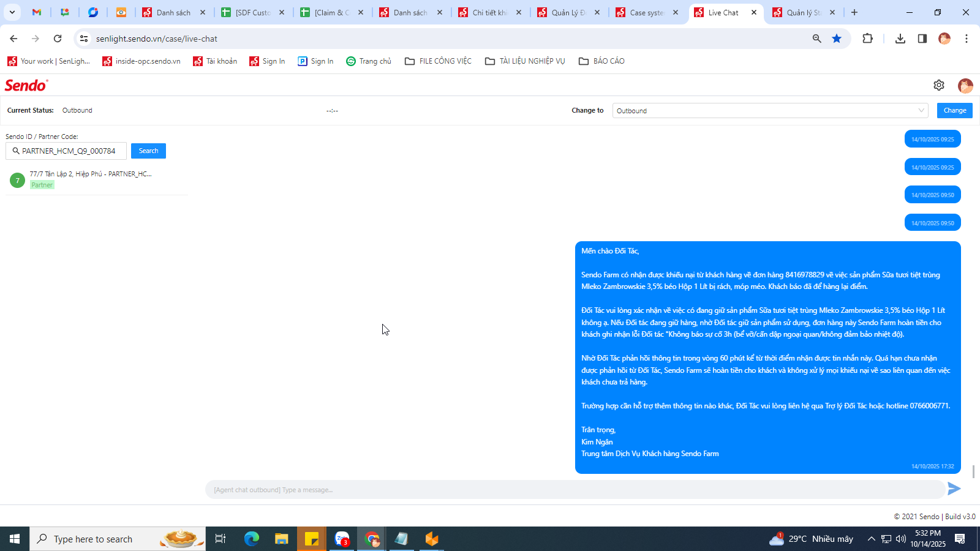Click the Sendo logo

(x=26, y=85)
